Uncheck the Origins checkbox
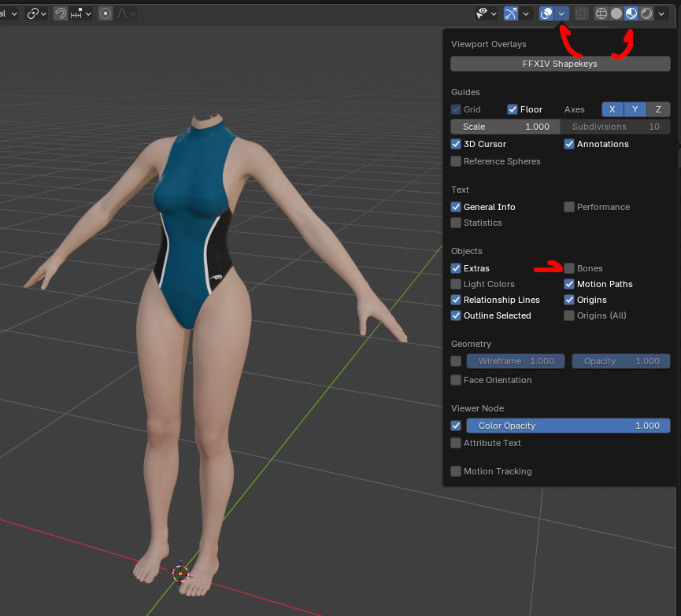 [x=569, y=300]
